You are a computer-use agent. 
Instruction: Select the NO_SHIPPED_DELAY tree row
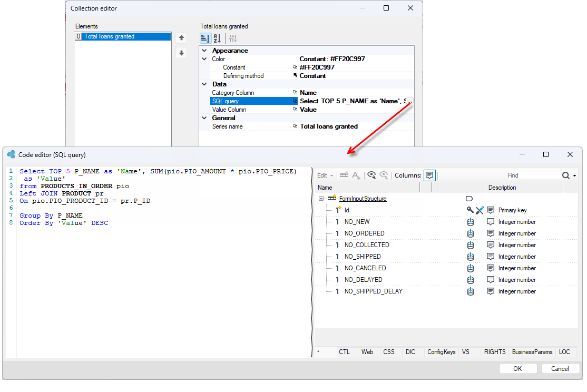click(x=445, y=291)
